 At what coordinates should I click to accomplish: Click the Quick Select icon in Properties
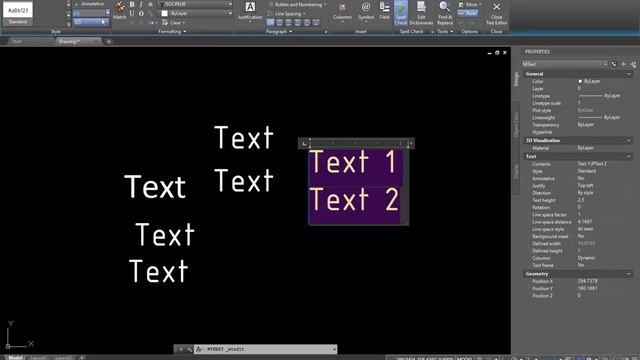click(633, 64)
